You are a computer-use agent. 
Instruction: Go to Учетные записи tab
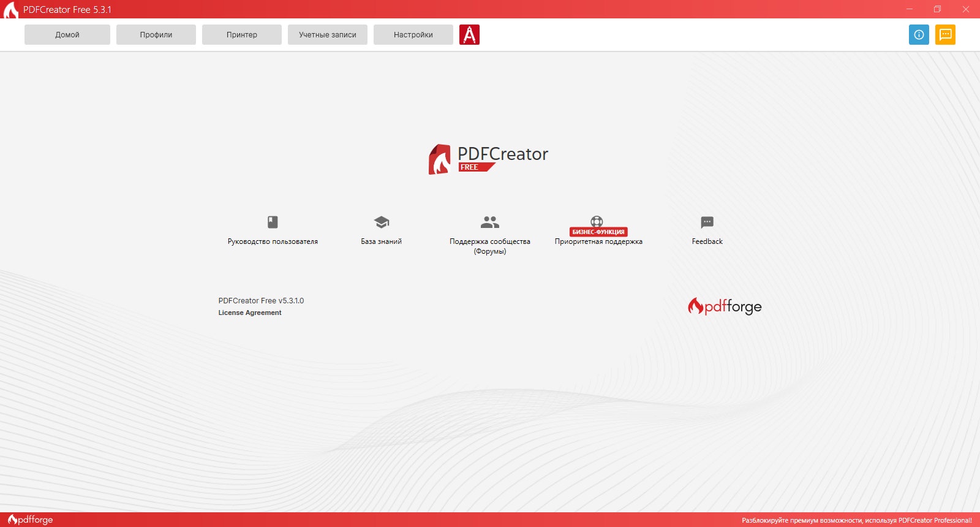328,35
